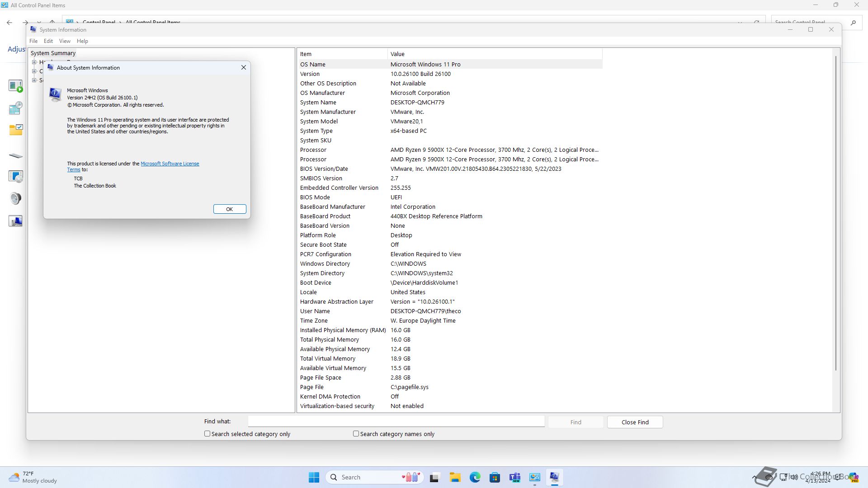The image size is (868, 488).
Task: Open the weather widget on taskbar
Action: coord(33,477)
